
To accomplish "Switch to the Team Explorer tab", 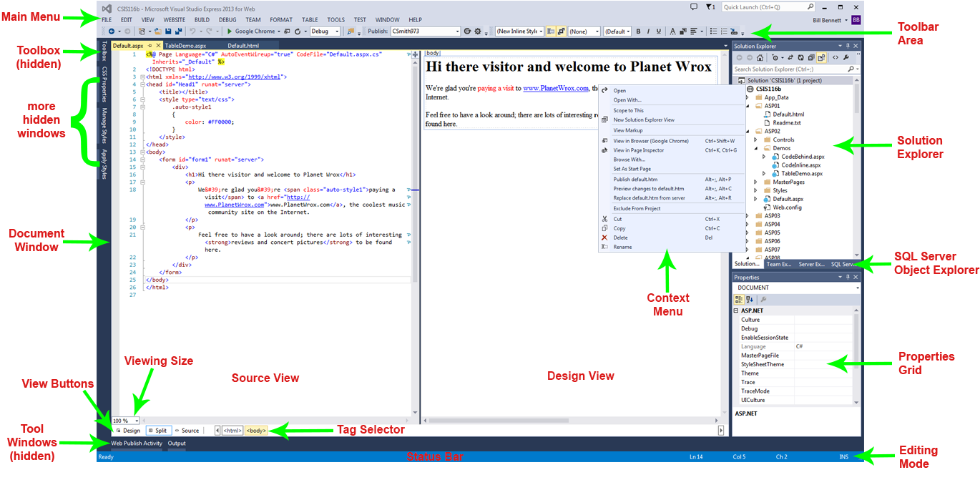I will (779, 264).
